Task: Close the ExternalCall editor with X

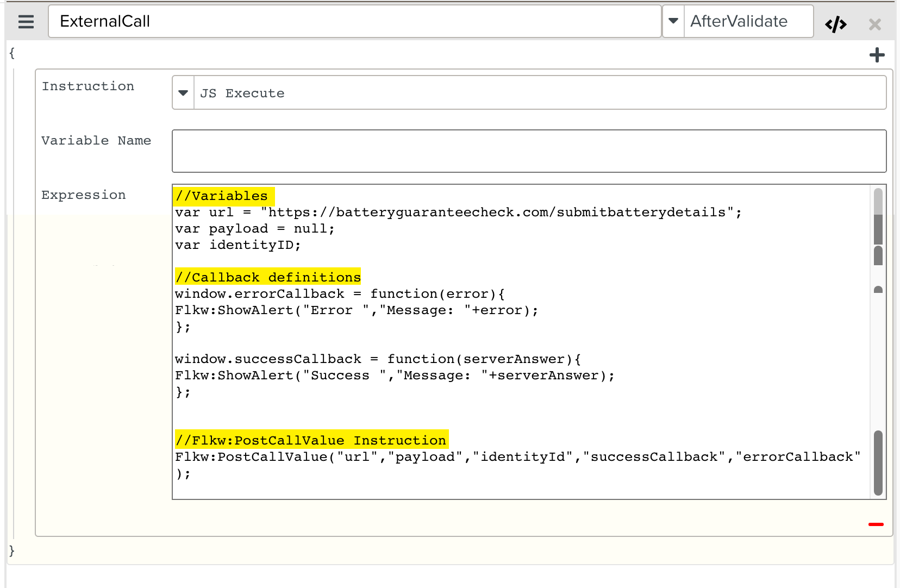Action: [874, 24]
